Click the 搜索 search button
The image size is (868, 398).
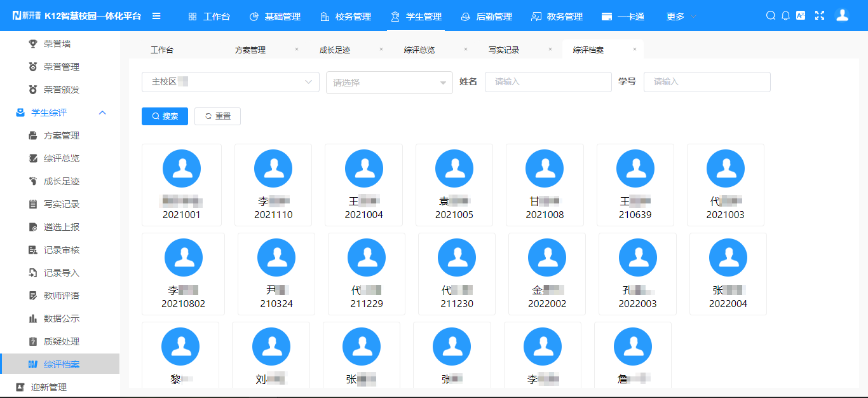(165, 116)
